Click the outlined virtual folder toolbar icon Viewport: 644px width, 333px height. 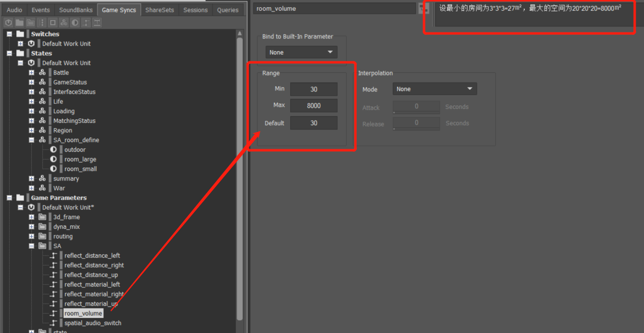click(30, 23)
